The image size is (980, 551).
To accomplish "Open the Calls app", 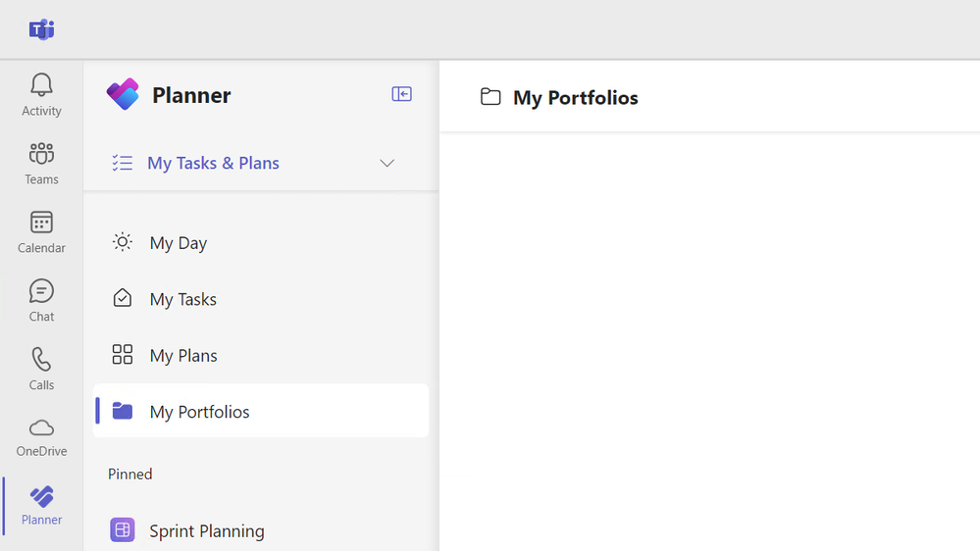I will [41, 369].
